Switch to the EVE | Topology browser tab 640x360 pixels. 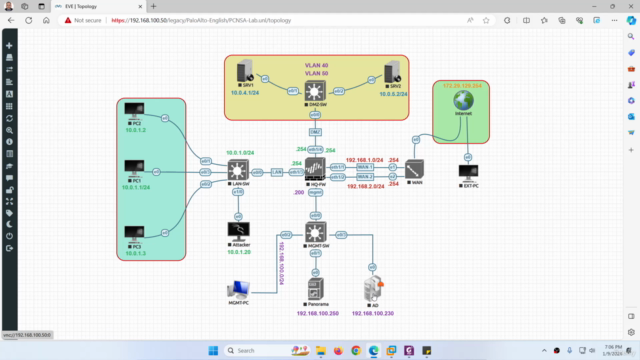point(99,7)
